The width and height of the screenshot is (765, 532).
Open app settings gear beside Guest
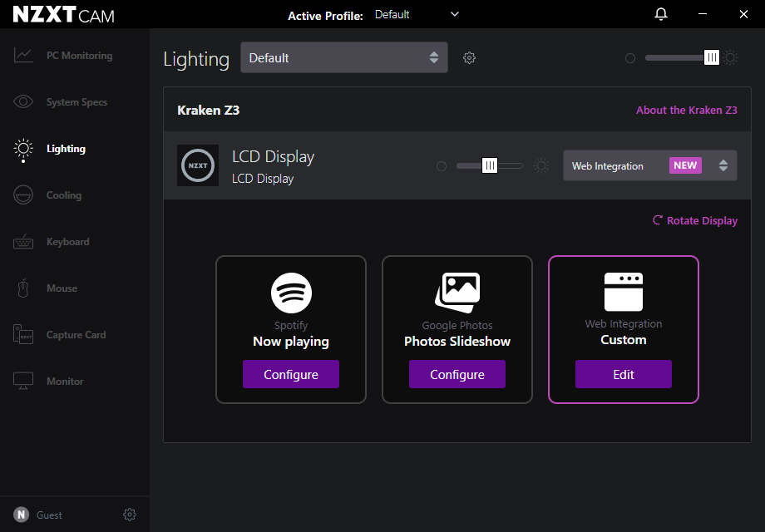click(x=129, y=515)
